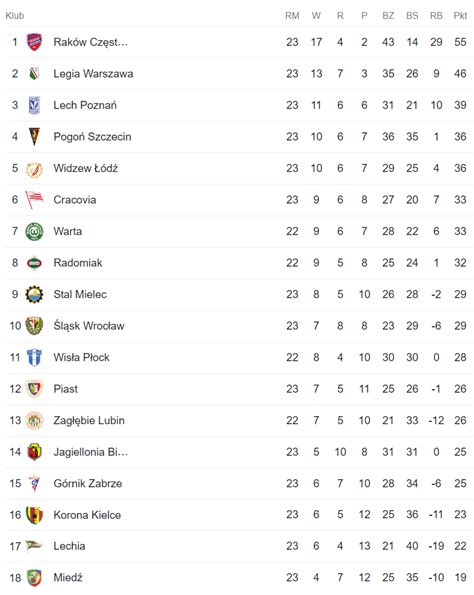Image resolution: width=474 pixels, height=595 pixels.
Task: Click the Pogoń Szczecin crest icon
Action: 34,137
